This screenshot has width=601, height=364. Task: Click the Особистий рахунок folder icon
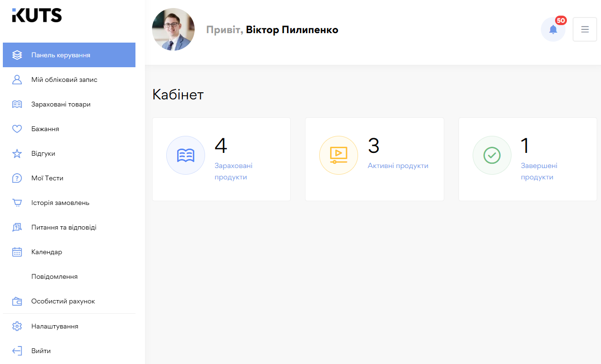tap(17, 301)
